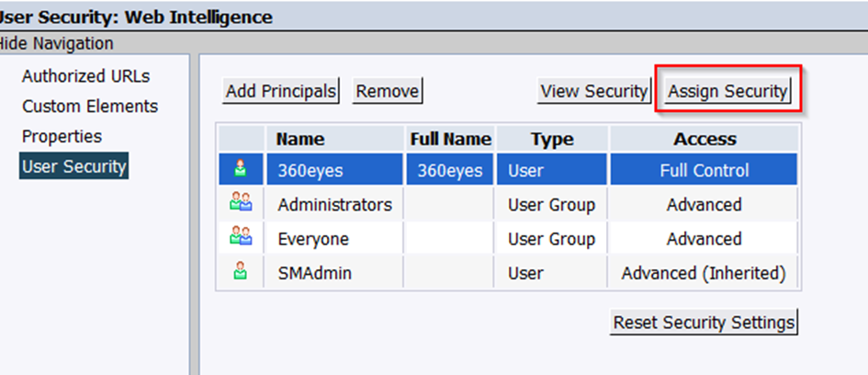Sort by Name column header
The height and width of the screenshot is (375, 868).
300,139
